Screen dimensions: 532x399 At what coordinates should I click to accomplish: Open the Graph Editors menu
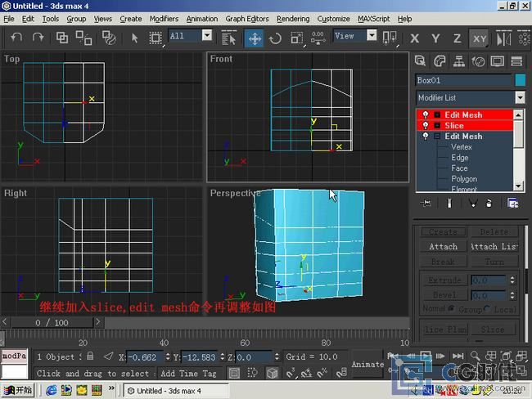(247, 19)
